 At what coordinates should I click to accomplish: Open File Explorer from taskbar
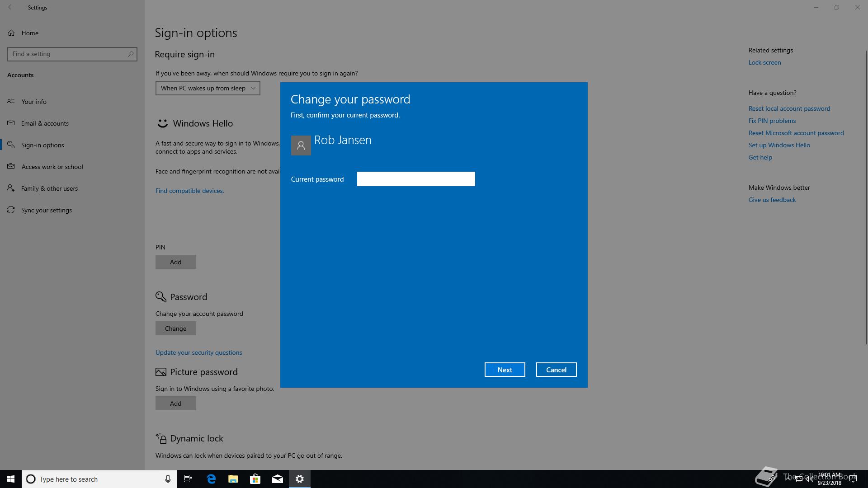(x=233, y=479)
